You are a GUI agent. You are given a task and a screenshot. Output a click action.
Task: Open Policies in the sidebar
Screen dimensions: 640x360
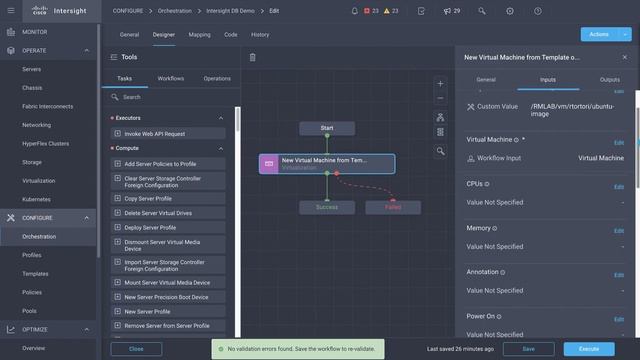[x=32, y=292]
